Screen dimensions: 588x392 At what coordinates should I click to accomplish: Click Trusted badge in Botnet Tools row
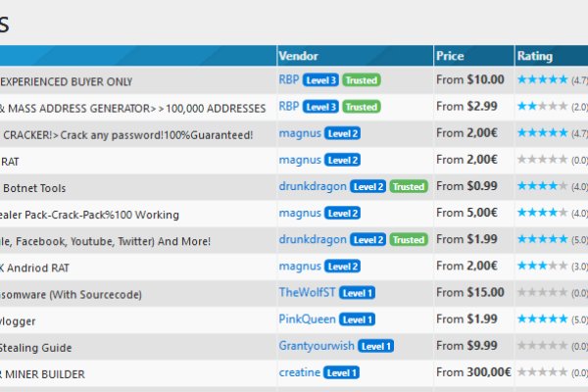point(409,187)
